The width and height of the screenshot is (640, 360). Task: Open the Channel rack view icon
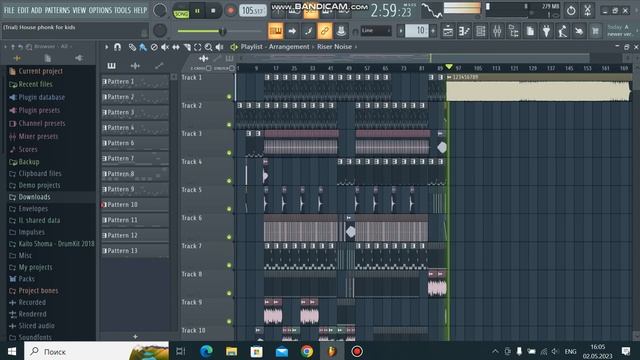480,31
